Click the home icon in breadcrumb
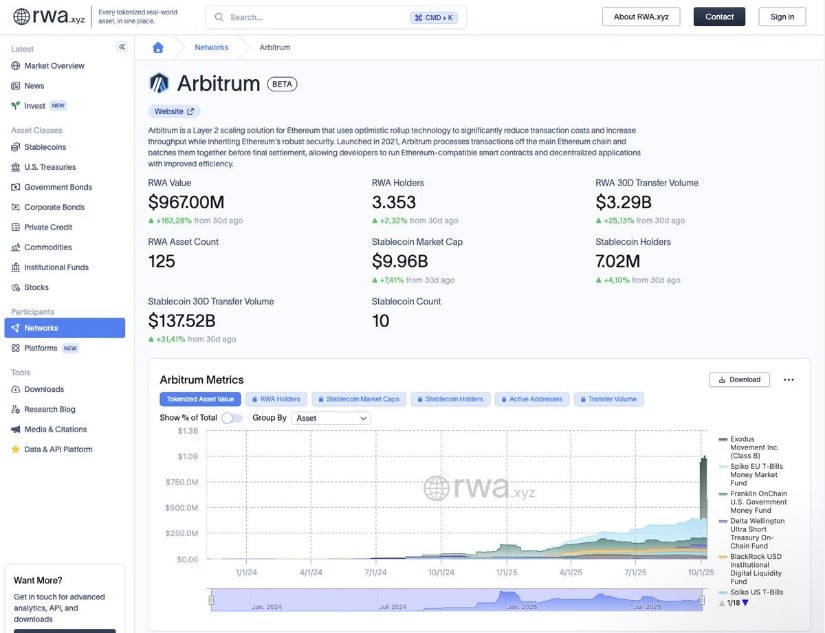The height and width of the screenshot is (633, 825). point(158,47)
